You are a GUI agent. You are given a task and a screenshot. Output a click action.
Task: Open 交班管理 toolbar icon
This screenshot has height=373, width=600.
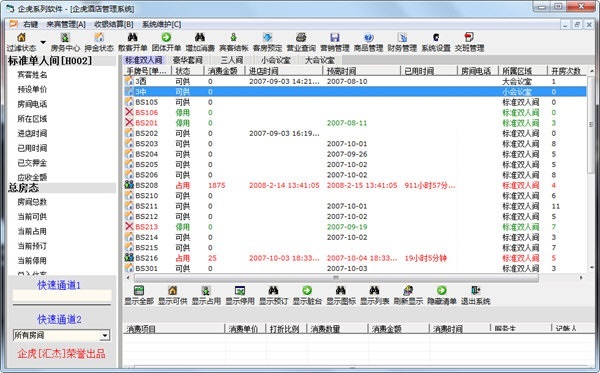click(x=469, y=37)
